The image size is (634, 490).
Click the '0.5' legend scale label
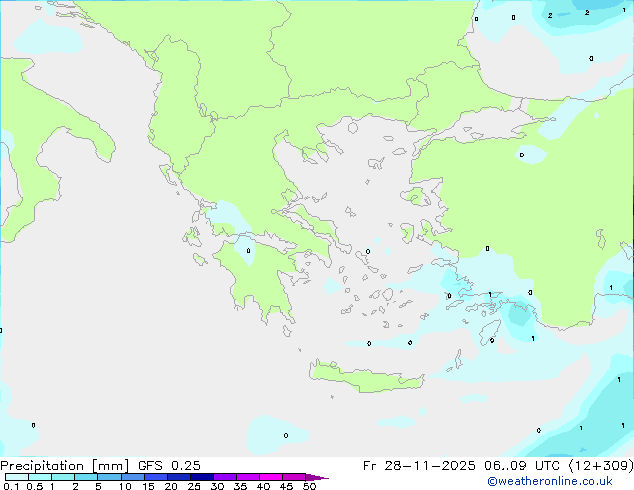(34, 486)
